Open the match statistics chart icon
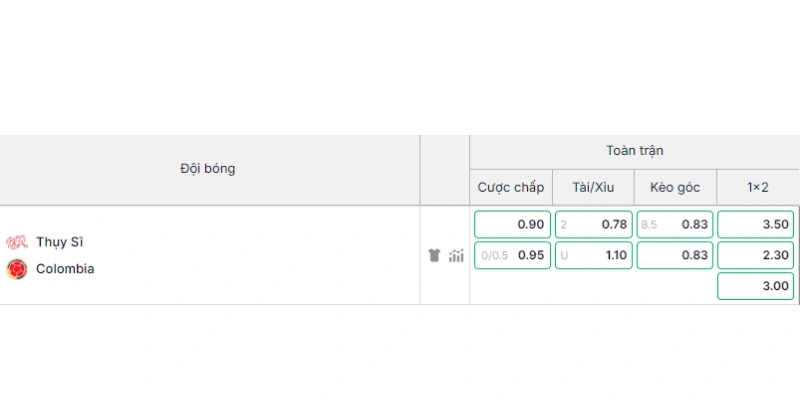This screenshot has height=400, width=800. coord(456,255)
